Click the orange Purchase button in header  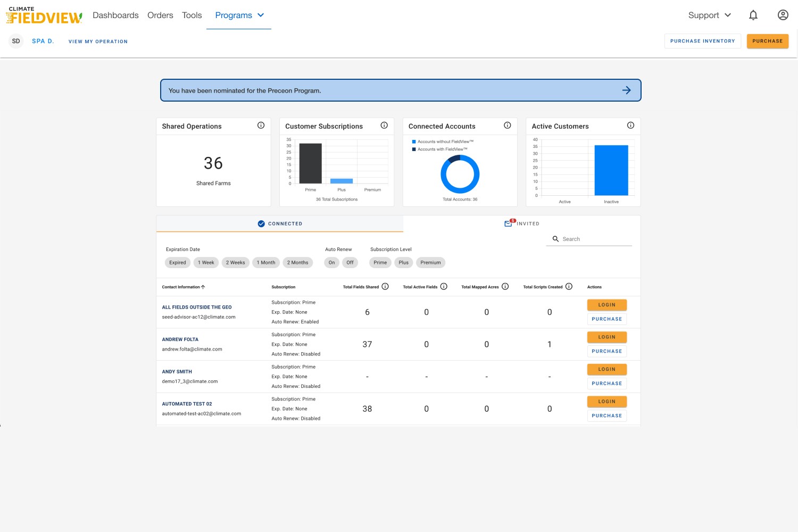pyautogui.click(x=768, y=41)
